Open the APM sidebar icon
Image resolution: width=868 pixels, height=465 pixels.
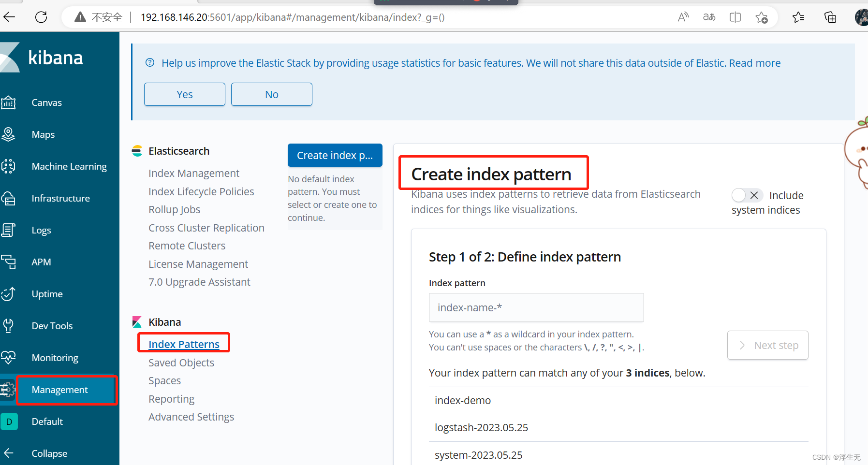coord(8,262)
